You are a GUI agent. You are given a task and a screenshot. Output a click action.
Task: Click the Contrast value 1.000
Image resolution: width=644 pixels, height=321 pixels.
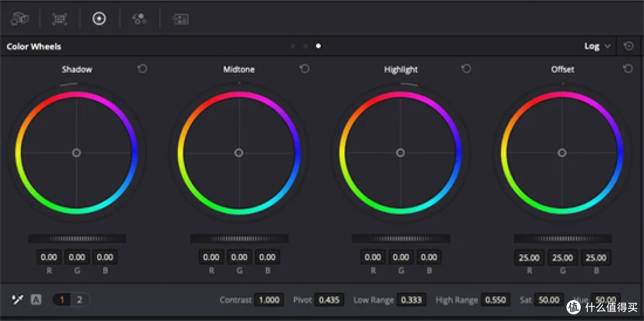[269, 300]
